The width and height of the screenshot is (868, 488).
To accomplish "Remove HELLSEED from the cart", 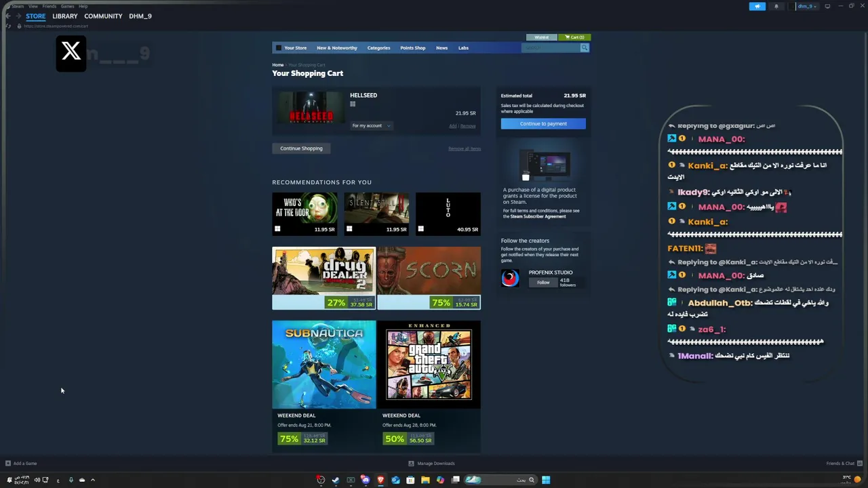I will tap(468, 126).
